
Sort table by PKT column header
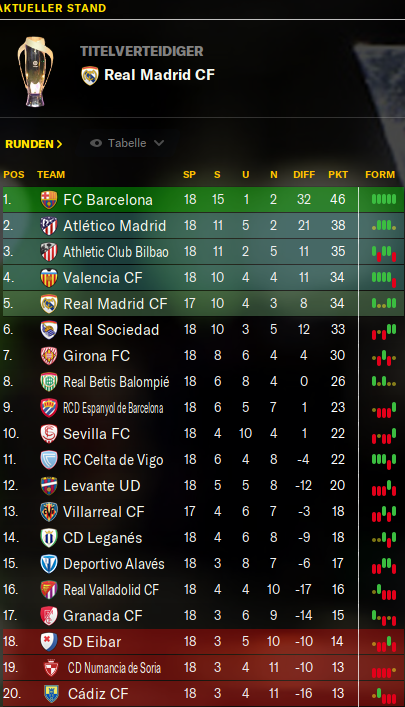point(338,174)
